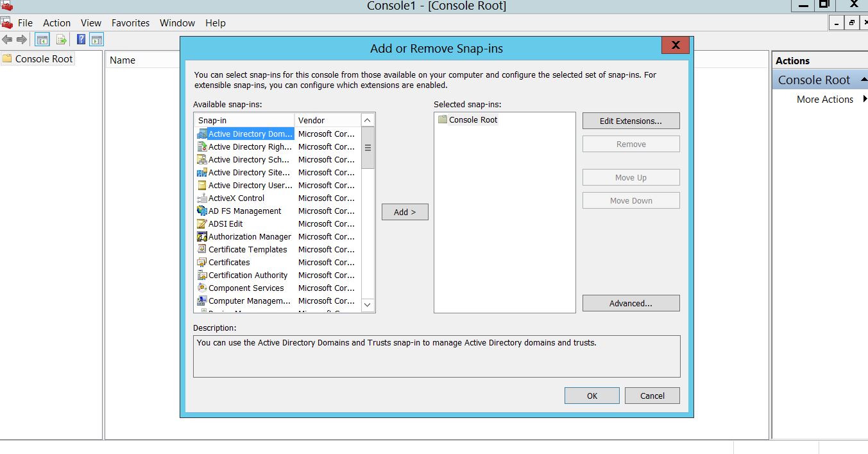
Task: Select Console Root in the left console tree
Action: click(38, 58)
